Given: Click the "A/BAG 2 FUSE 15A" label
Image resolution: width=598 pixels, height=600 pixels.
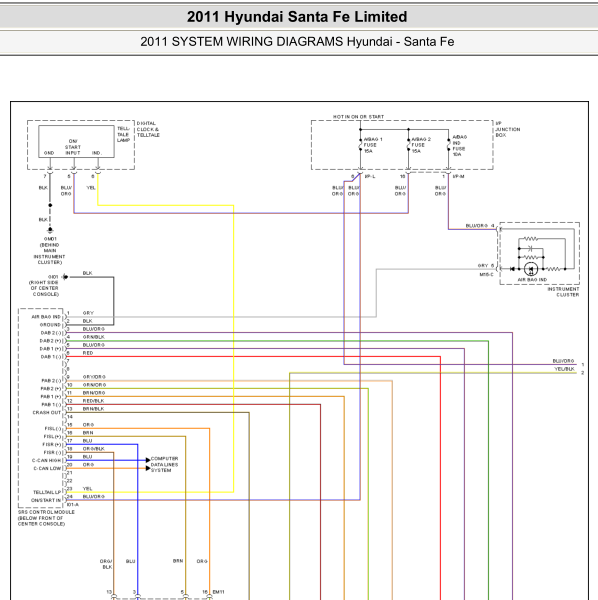Looking at the screenshot, I should [420, 145].
